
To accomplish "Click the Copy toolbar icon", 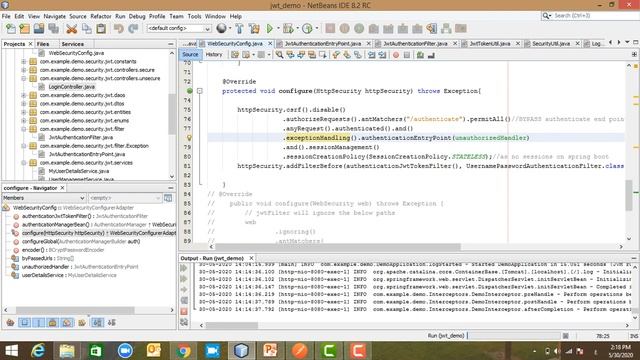I will [x=87, y=29].
